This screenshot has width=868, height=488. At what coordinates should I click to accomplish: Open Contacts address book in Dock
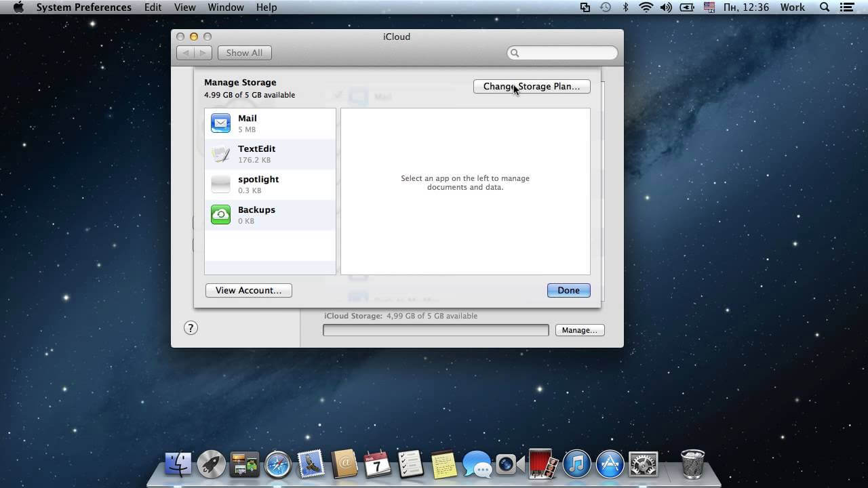coord(344,465)
